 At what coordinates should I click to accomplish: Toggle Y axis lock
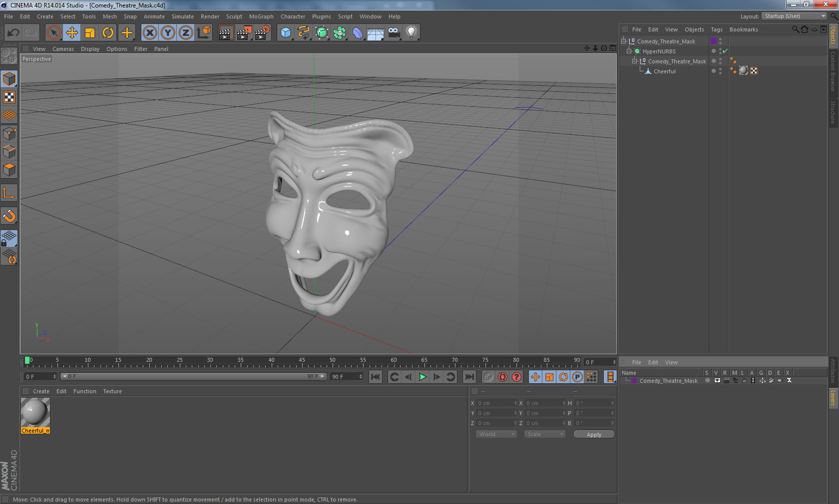pos(168,33)
